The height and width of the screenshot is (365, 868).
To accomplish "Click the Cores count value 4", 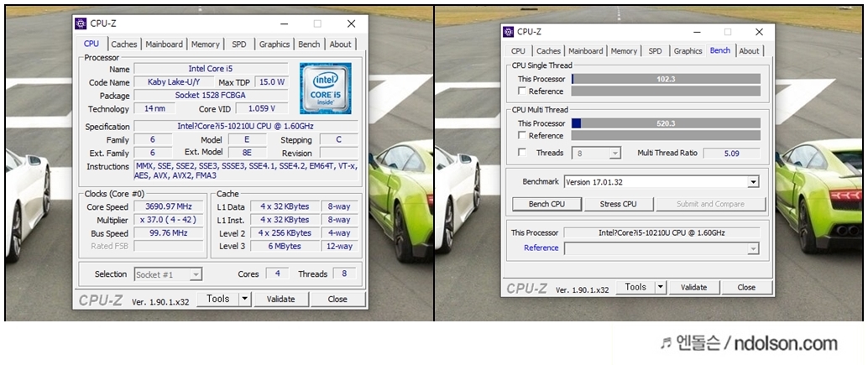I will (x=277, y=274).
